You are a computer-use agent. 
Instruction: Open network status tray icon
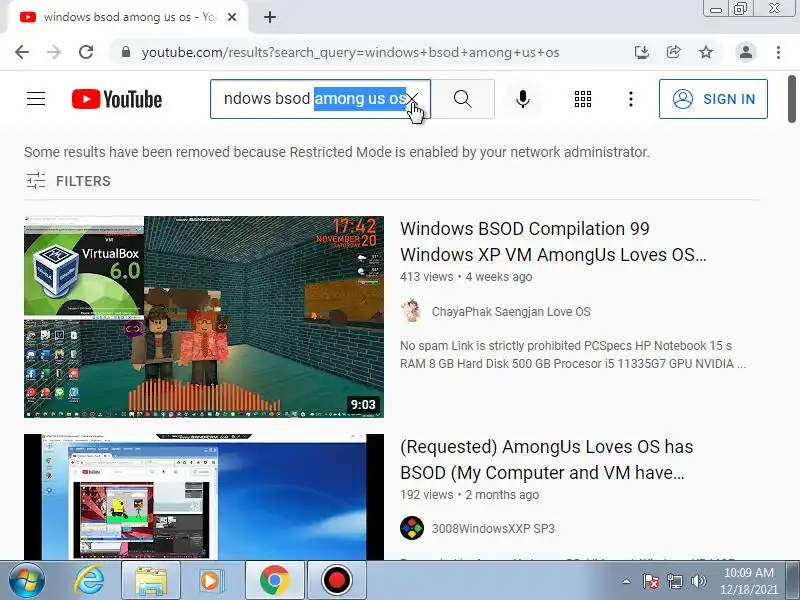[675, 581]
